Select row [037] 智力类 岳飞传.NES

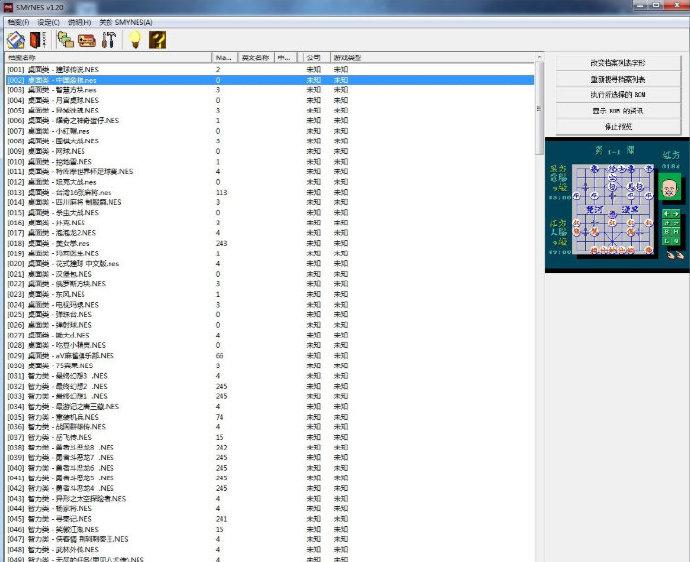[x=270, y=437]
